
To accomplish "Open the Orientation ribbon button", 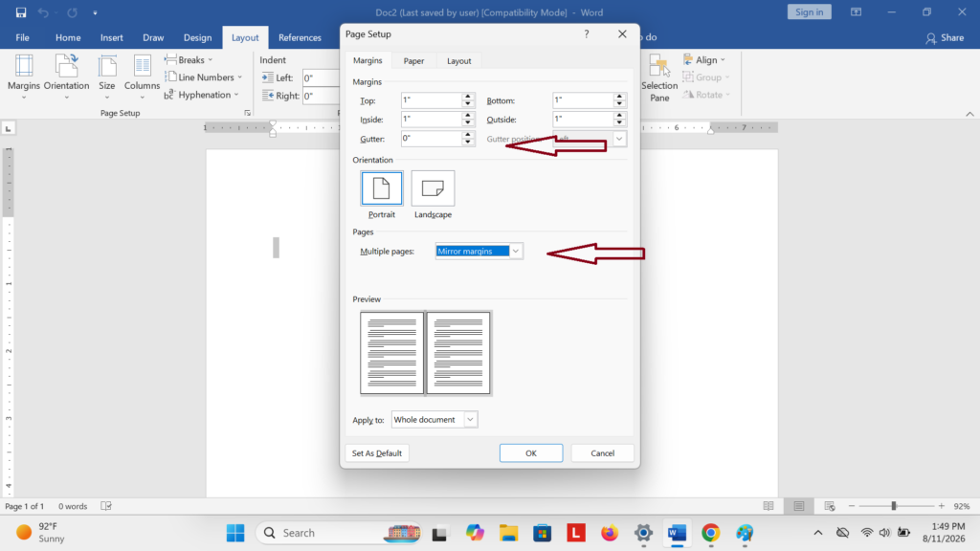I will 66,77.
